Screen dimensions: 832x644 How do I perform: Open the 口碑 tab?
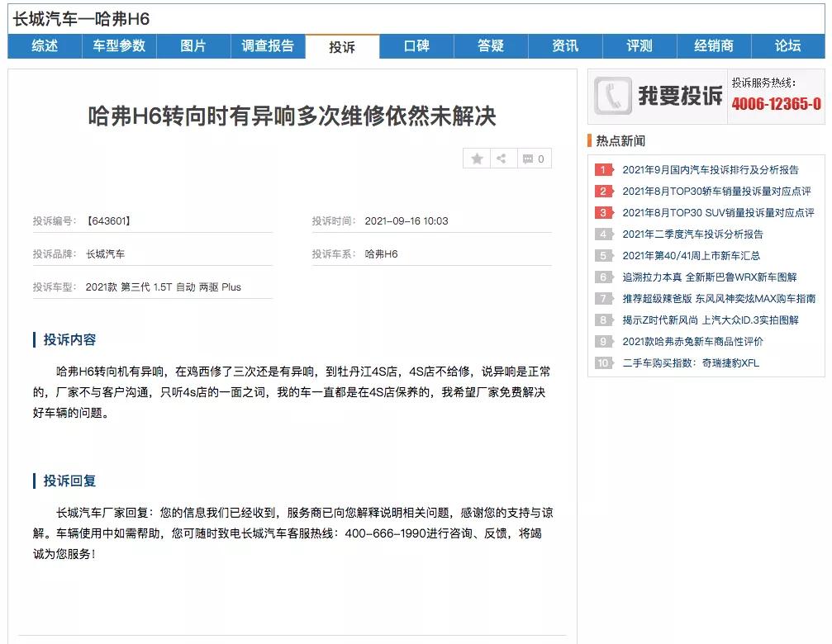(416, 46)
